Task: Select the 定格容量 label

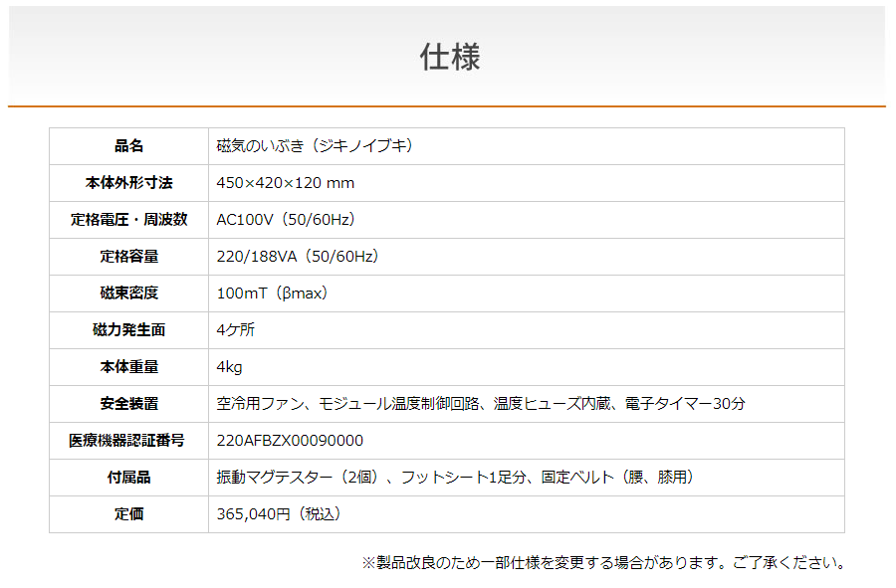Action: click(129, 257)
